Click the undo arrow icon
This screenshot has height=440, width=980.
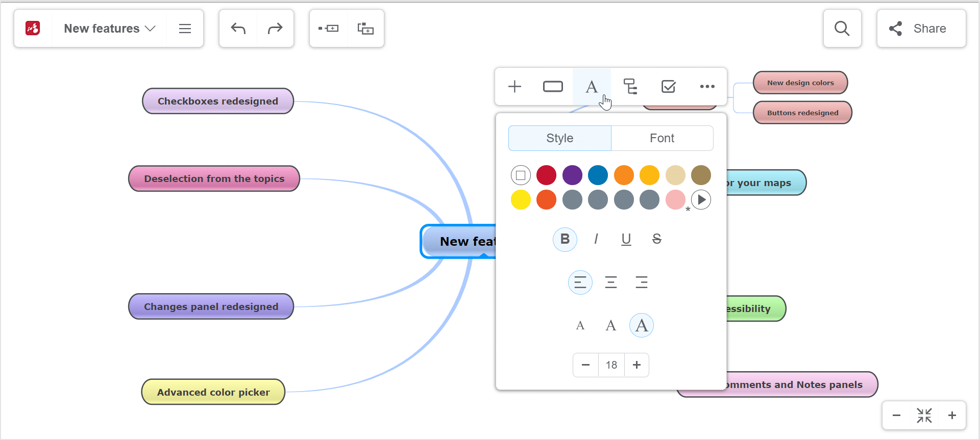pyautogui.click(x=238, y=29)
